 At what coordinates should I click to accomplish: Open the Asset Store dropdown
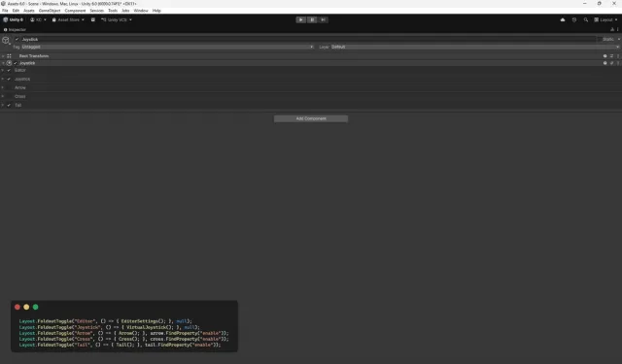click(68, 19)
